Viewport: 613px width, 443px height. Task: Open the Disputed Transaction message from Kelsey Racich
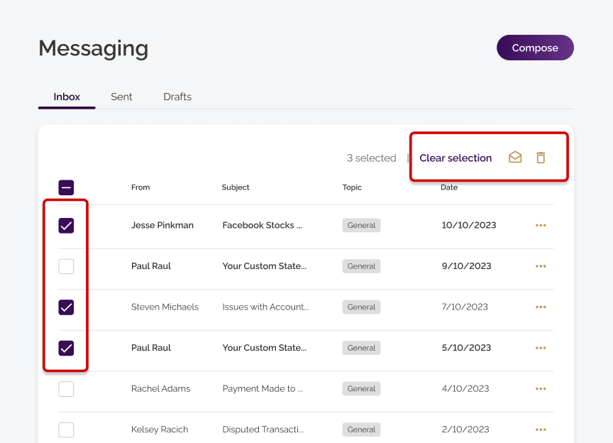click(x=264, y=430)
